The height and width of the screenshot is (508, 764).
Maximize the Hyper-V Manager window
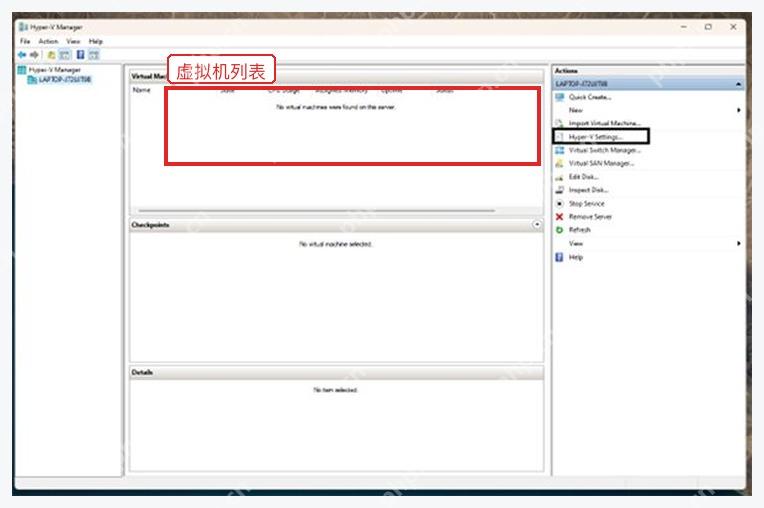(x=708, y=27)
